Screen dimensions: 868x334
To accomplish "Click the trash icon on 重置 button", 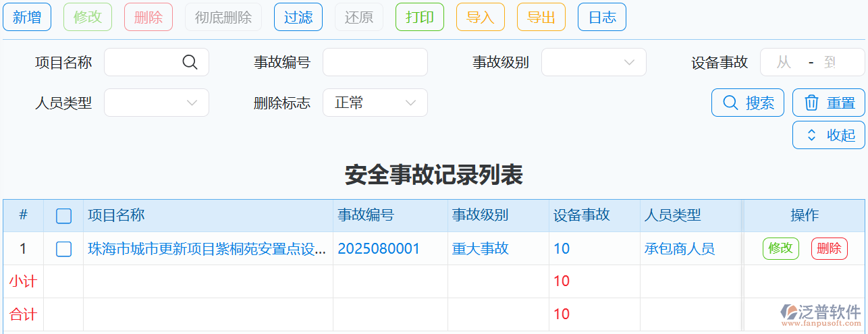I will [x=812, y=103].
